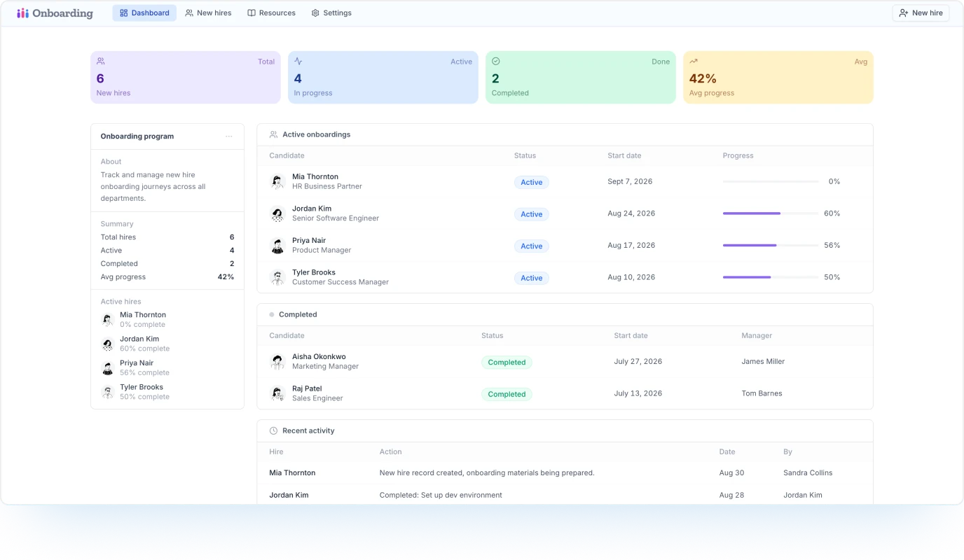The width and height of the screenshot is (964, 560).
Task: Click the New hire button
Action: pos(921,13)
